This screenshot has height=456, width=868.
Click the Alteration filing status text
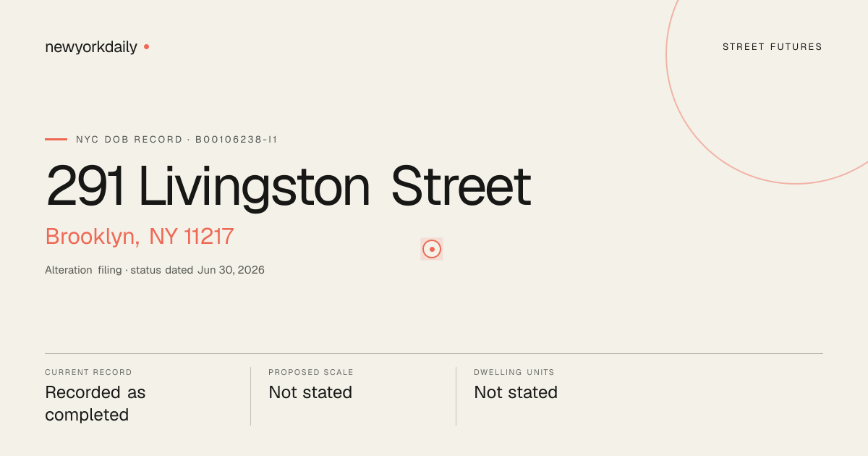click(x=155, y=270)
